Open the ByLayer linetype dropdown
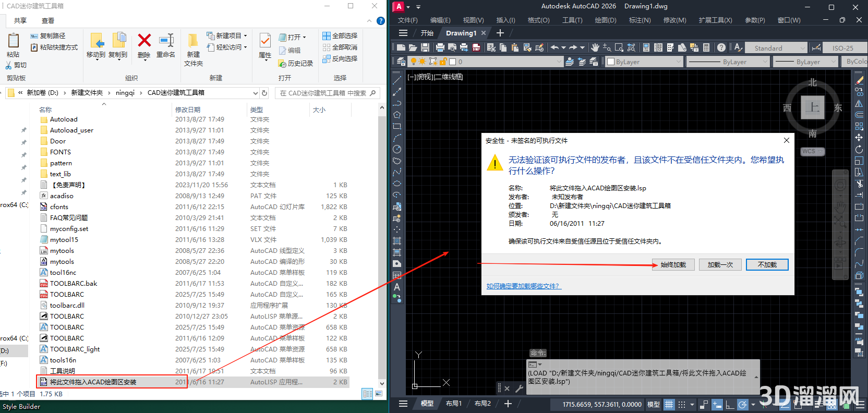Screen dimensions: 868x413 [765, 62]
